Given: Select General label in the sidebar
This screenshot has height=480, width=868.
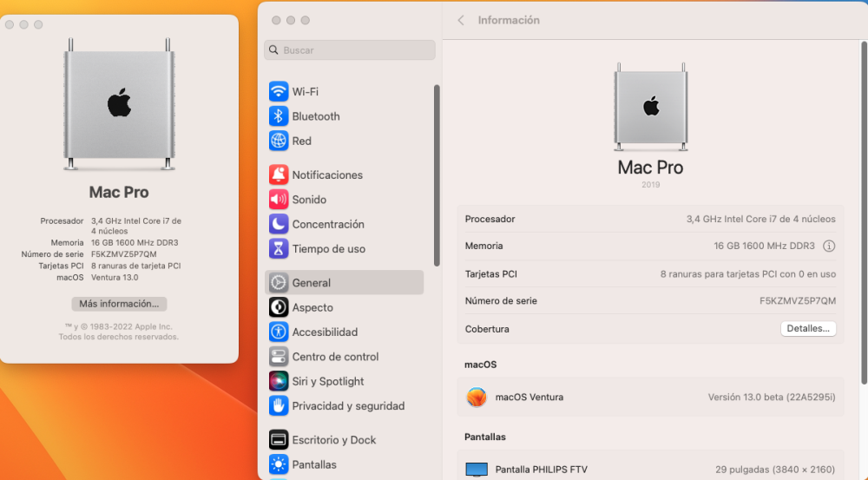Looking at the screenshot, I should pyautogui.click(x=311, y=283).
